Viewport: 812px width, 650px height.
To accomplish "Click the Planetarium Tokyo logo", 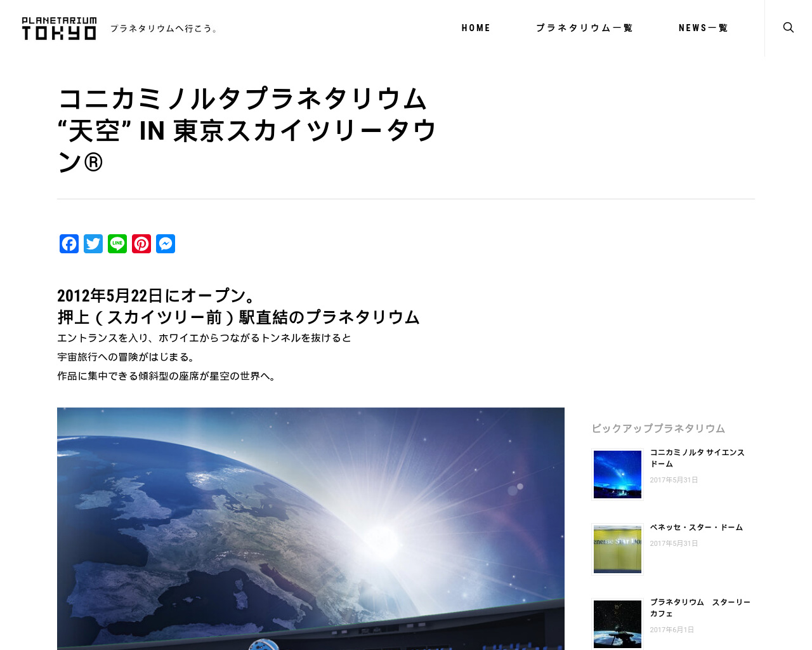I will [x=59, y=29].
